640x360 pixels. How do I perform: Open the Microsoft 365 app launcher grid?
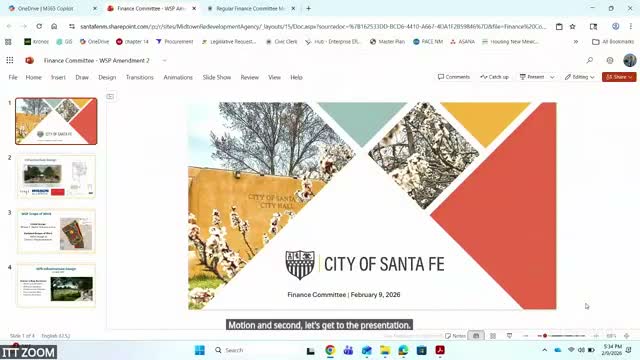(10, 60)
